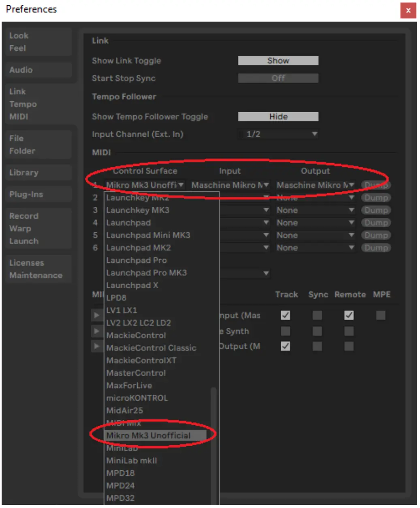Open the Input dropdown for surface 1
420x508 pixels.
pyautogui.click(x=230, y=185)
